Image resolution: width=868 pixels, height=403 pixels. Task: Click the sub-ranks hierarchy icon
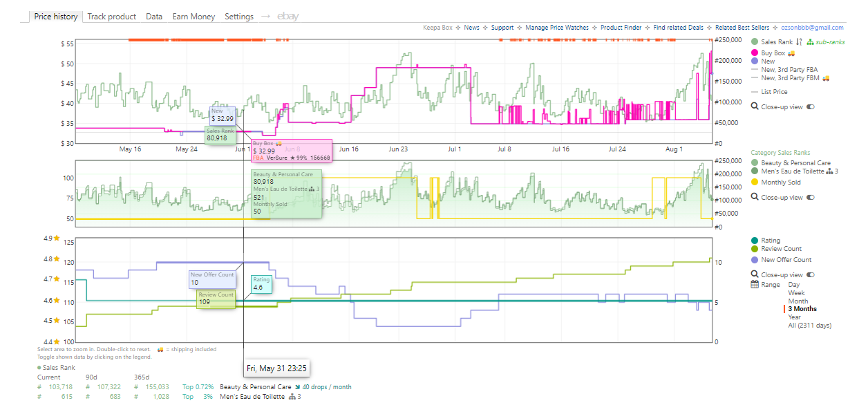(811, 42)
